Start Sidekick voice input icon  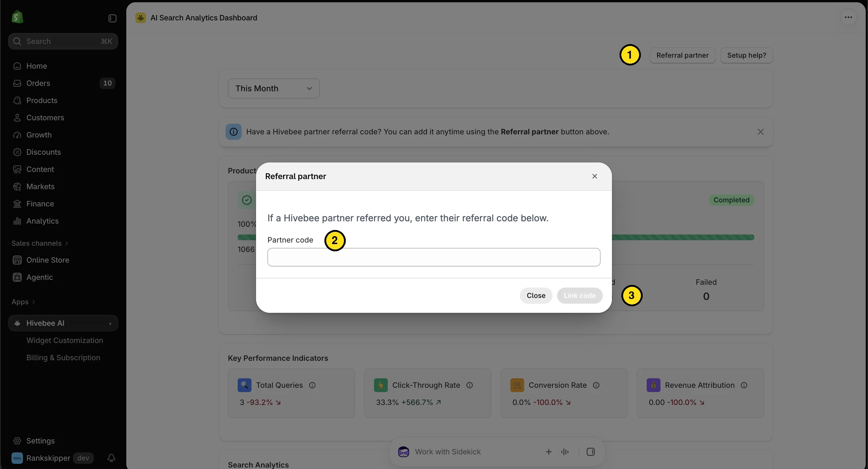[x=565, y=452]
